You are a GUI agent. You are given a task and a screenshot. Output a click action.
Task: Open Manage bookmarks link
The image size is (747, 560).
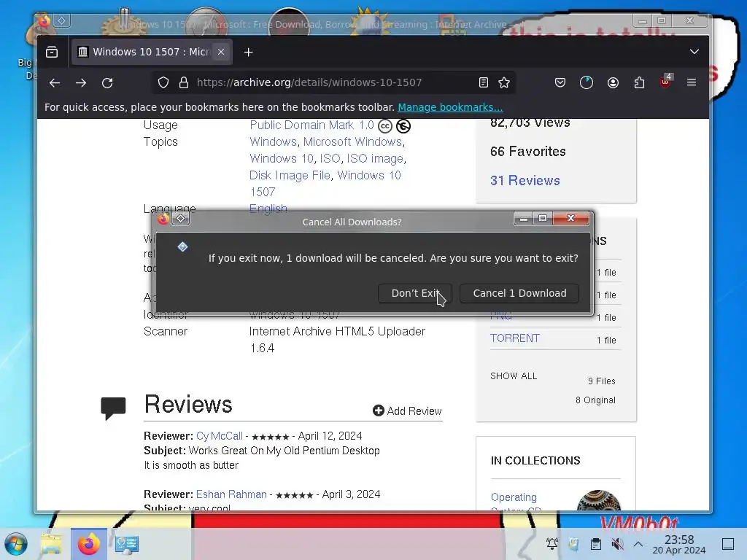pos(450,108)
